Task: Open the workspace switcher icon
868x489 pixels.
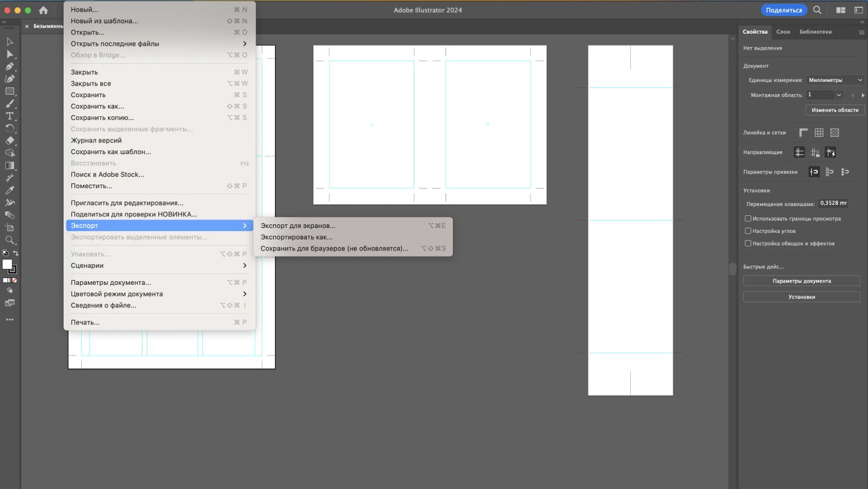Action: click(x=858, y=10)
